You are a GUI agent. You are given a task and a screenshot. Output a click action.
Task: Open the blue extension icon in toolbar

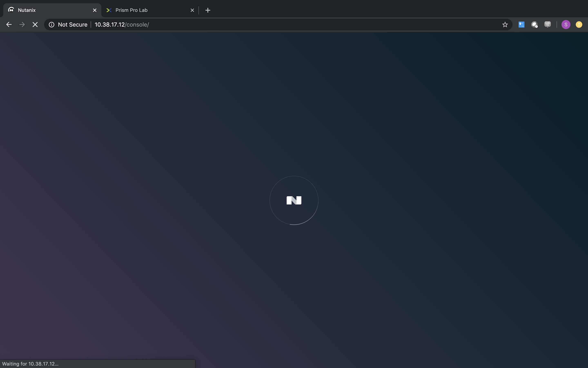coord(521,25)
